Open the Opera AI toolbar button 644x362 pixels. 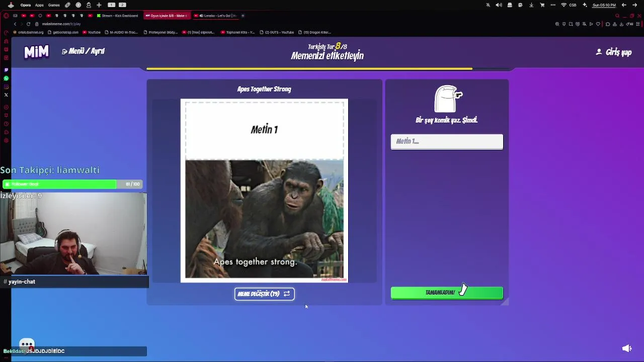(x=630, y=24)
